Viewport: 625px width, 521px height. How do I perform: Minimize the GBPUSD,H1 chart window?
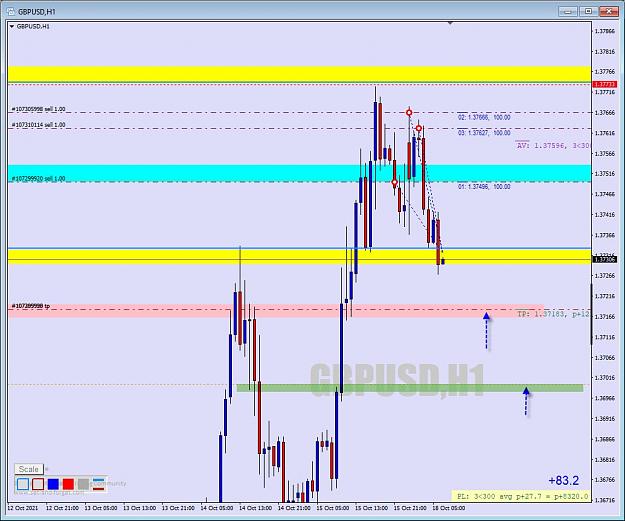(568, 11)
